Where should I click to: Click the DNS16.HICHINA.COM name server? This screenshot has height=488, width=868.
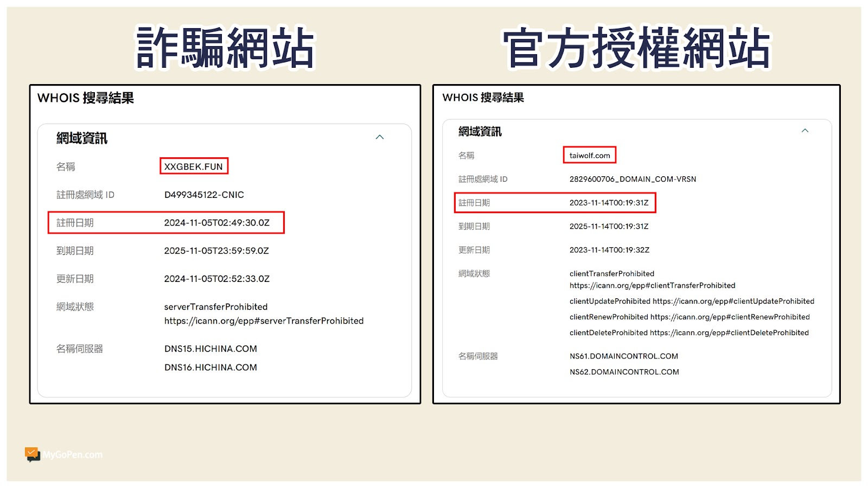pyautogui.click(x=210, y=368)
